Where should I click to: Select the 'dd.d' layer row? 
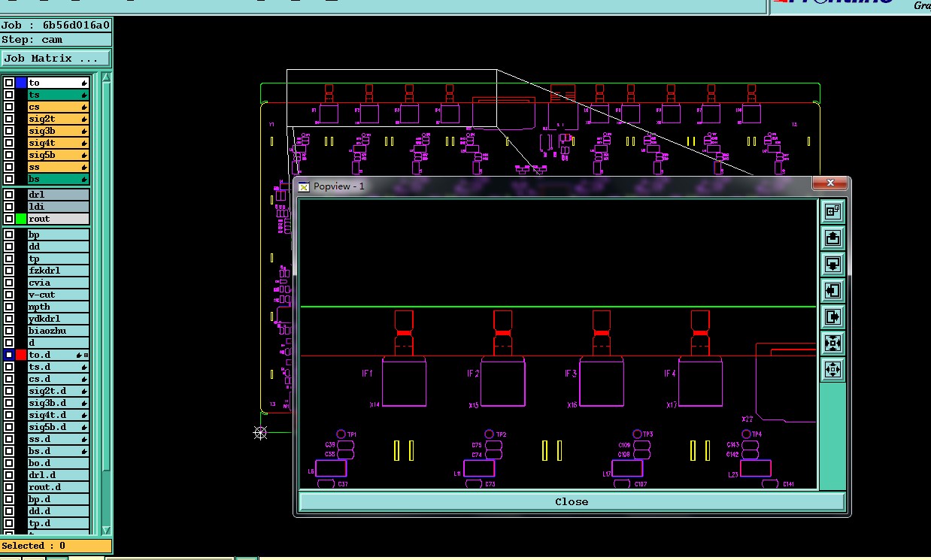59,511
